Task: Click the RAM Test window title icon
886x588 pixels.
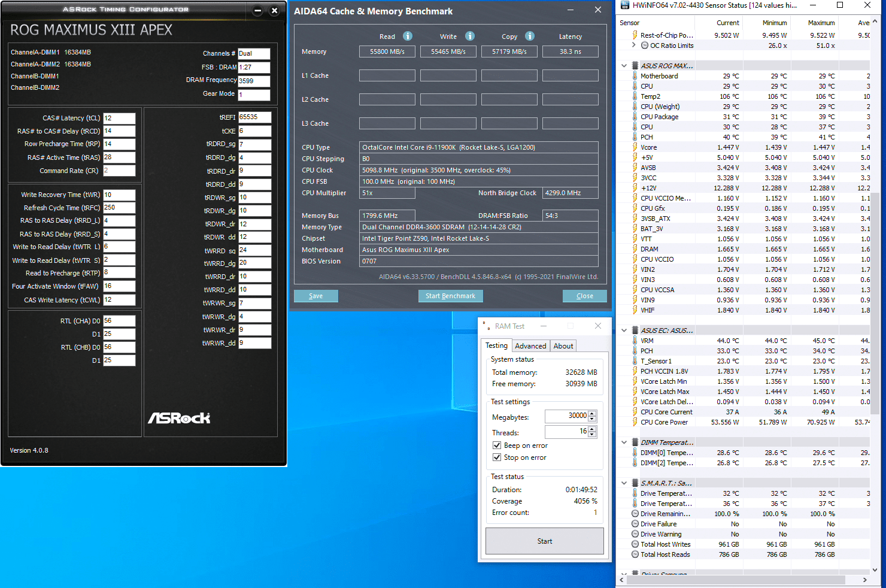Action: pyautogui.click(x=487, y=326)
